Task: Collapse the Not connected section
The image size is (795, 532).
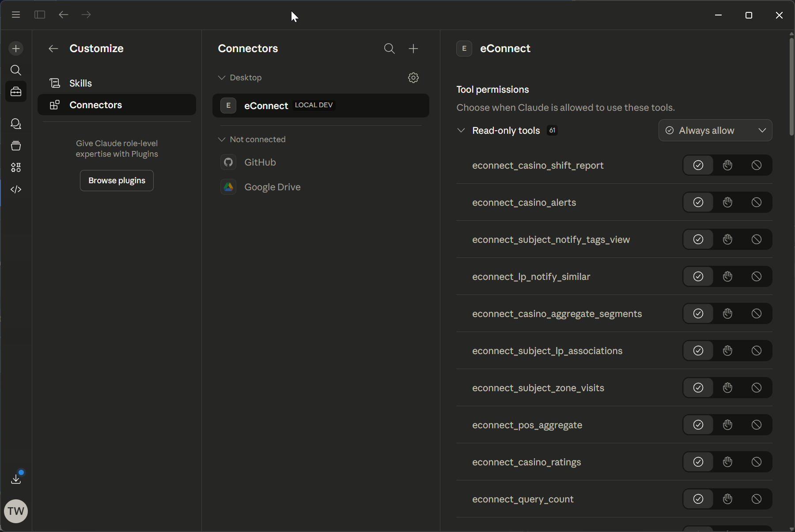Action: [221, 140]
